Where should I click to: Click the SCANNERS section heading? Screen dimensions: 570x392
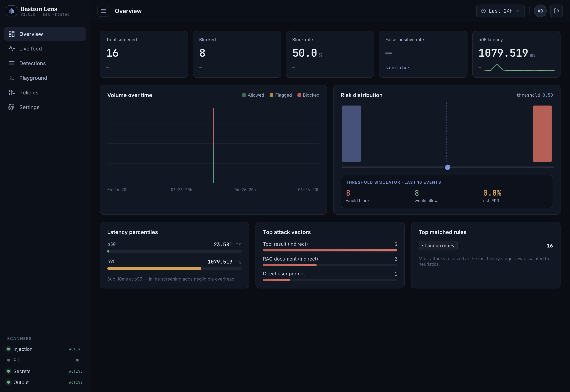[19, 339]
